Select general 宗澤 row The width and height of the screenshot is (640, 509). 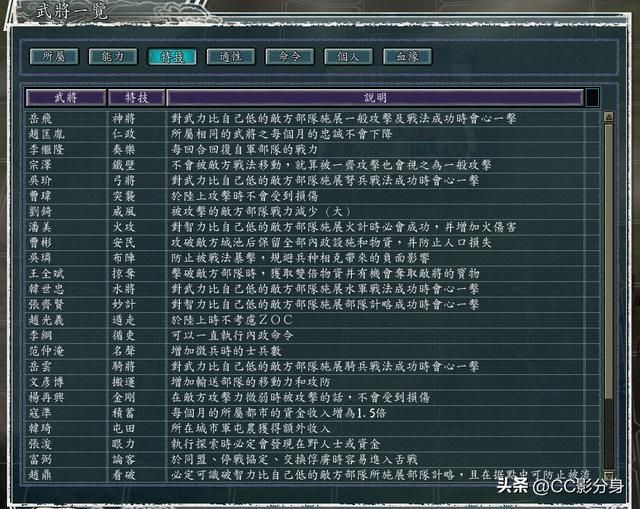[x=312, y=165]
